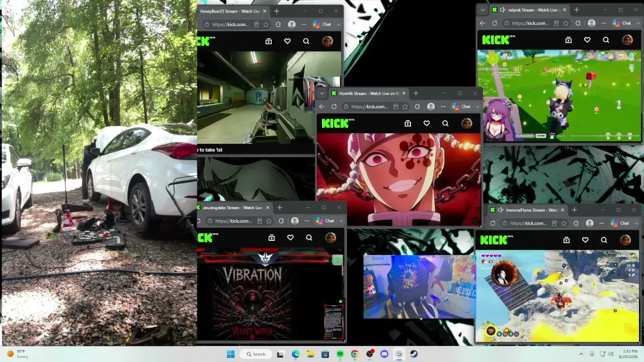This screenshot has height=362, width=644.
Task: Expand Chat sidebar chevron in HoneyBear23 window
Action: [338, 24]
